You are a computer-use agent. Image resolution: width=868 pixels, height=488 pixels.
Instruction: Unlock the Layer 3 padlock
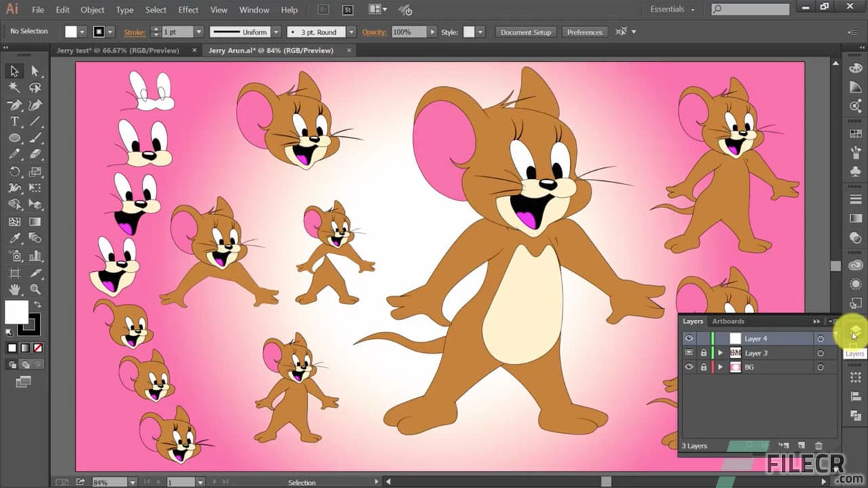(703, 352)
